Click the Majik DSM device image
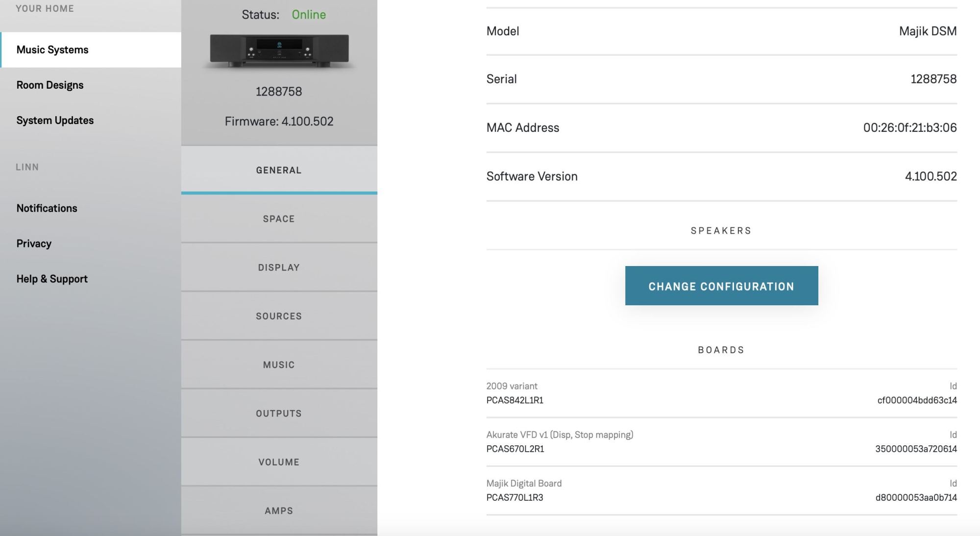Viewport: 980px width, 536px height. 279,50
